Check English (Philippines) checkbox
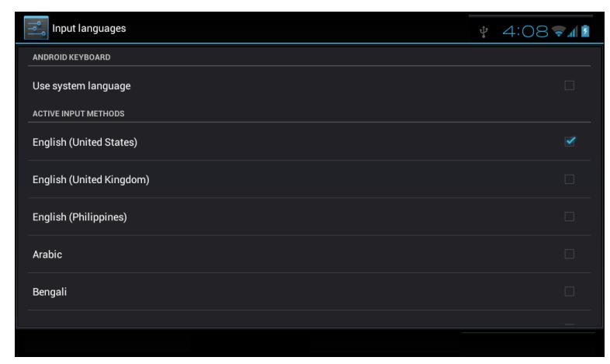Image resolution: width=610 pixels, height=364 pixels. [x=569, y=217]
